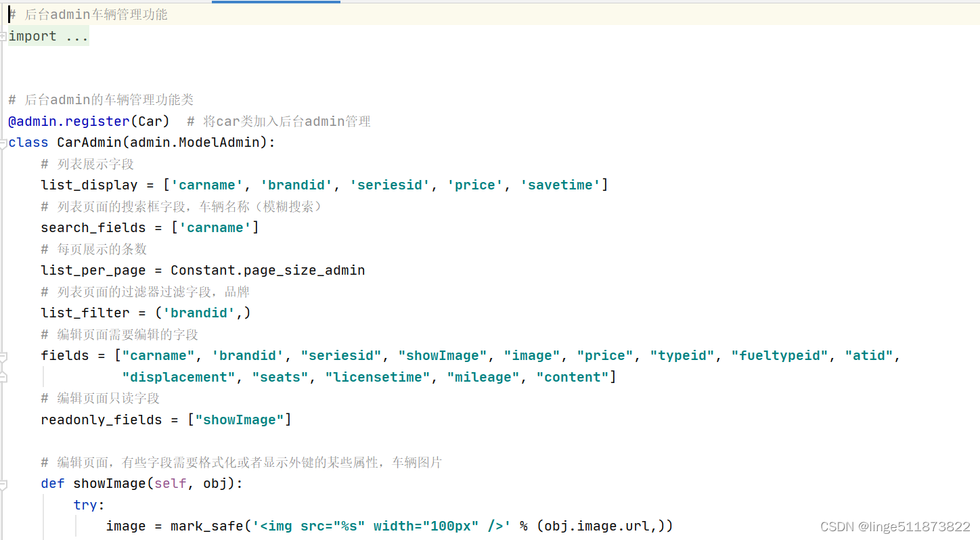
Task: Click "licensetime" in the fields list
Action: pyautogui.click(x=378, y=378)
